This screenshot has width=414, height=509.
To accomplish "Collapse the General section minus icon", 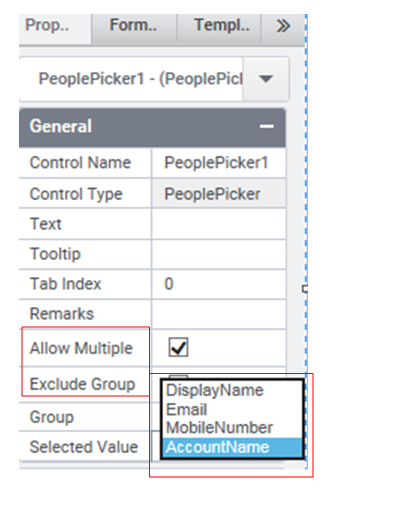I will (x=267, y=126).
